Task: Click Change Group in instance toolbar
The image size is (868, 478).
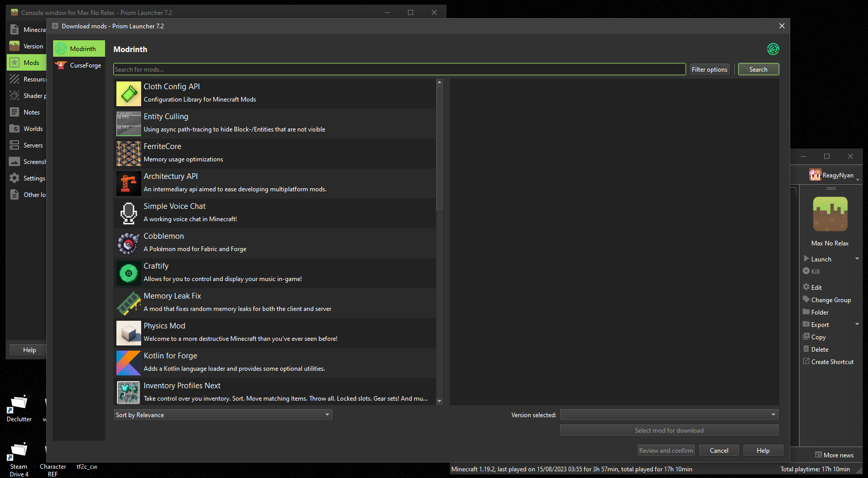Action: click(827, 300)
